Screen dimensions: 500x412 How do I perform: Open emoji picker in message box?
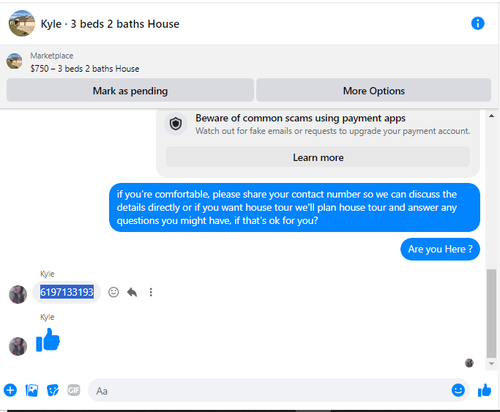[458, 390]
